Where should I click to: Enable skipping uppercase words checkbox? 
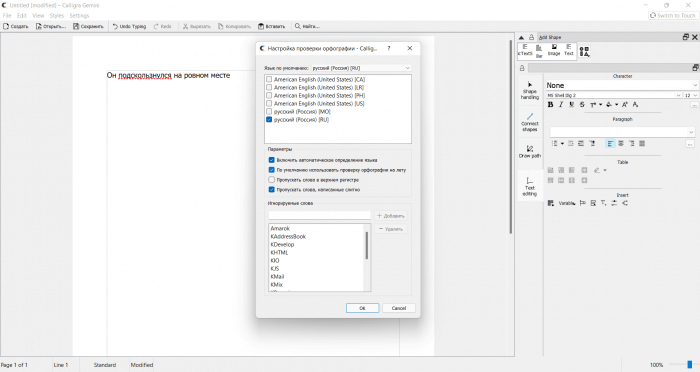pyautogui.click(x=271, y=180)
